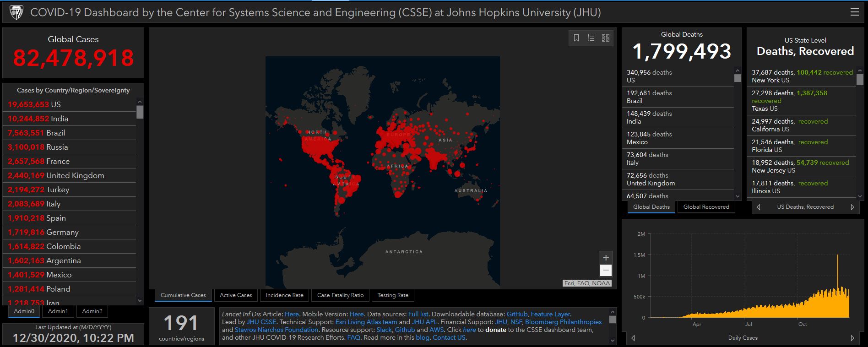
Task: Open the blog link
Action: pyautogui.click(x=423, y=337)
